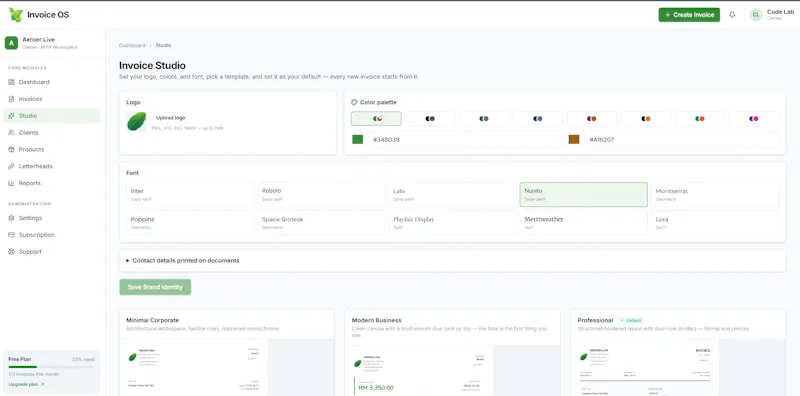This screenshot has width=800, height=396.
Task: Click the Products box icon
Action: pos(11,150)
